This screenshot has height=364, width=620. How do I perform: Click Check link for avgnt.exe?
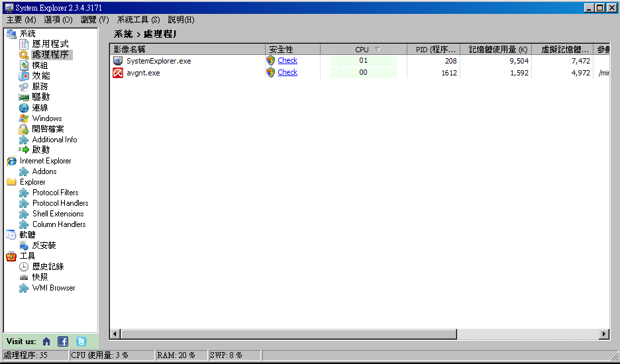tap(287, 72)
